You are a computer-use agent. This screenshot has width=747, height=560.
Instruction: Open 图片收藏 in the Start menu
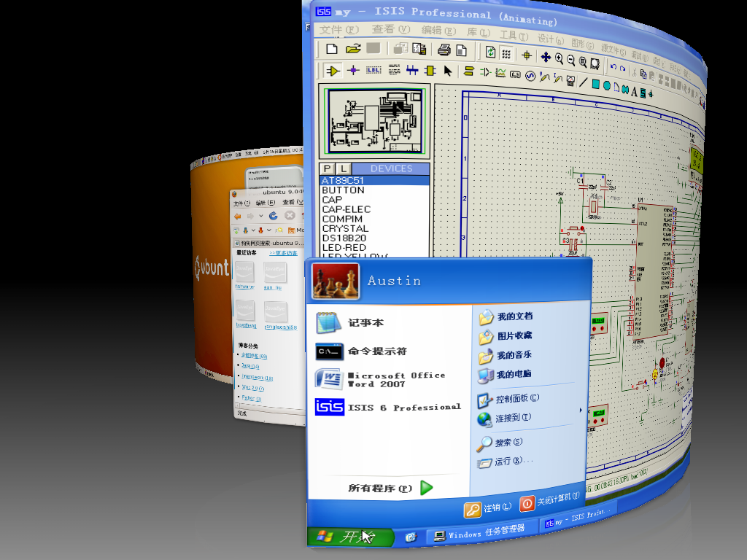coord(506,336)
